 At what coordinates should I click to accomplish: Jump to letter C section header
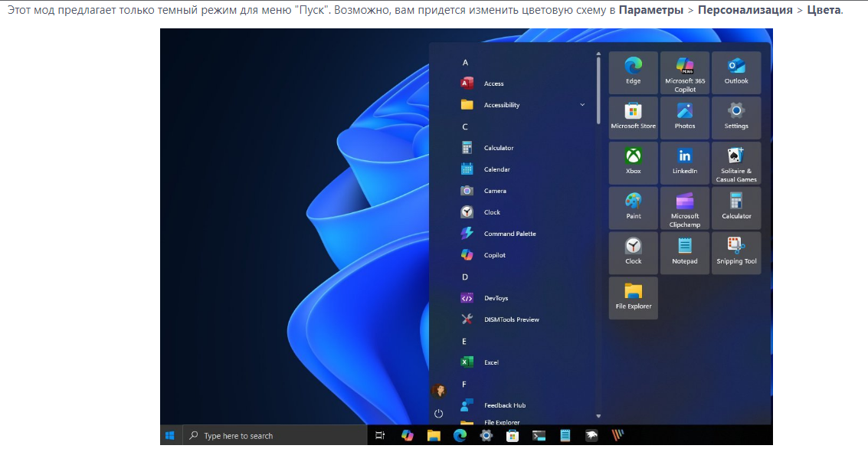pyautogui.click(x=465, y=126)
